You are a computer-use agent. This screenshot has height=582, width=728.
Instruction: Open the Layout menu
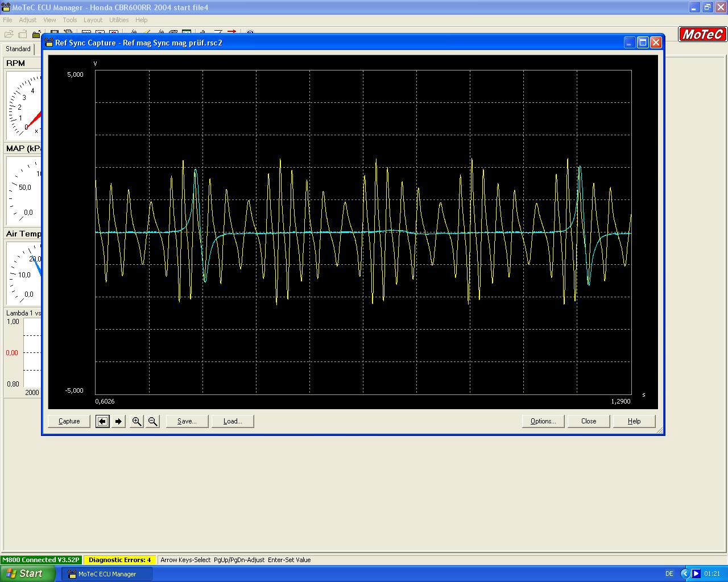tap(93, 20)
